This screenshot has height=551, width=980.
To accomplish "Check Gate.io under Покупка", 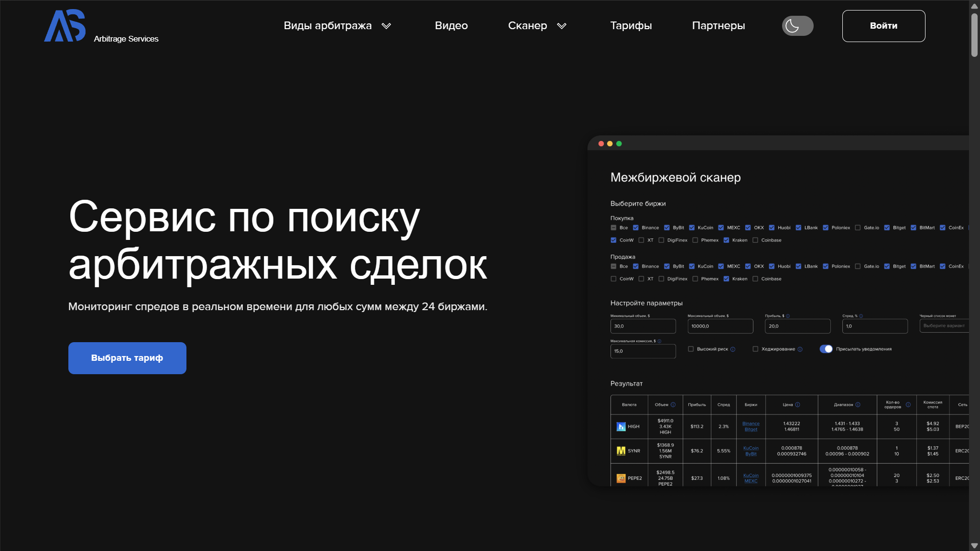I will (858, 227).
